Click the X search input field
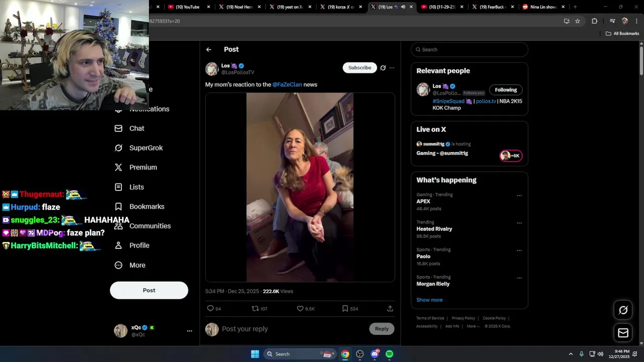This screenshot has height=362, width=644. (x=469, y=49)
